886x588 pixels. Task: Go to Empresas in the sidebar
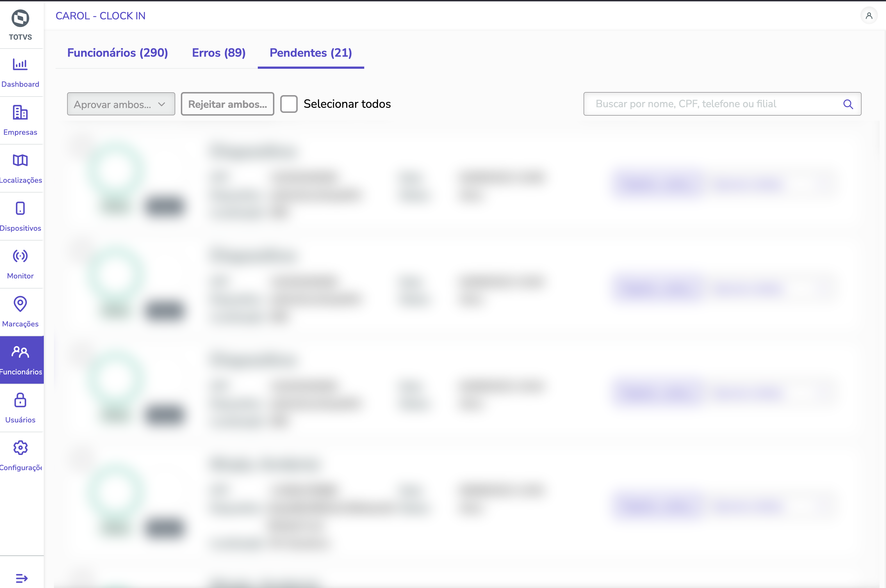[20, 113]
